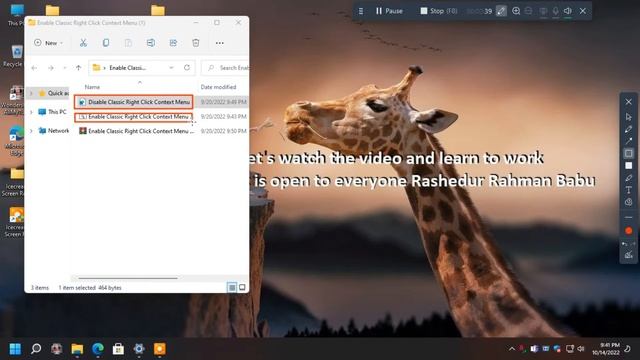Image resolution: width=640 pixels, height=360 pixels.
Task: Open Microsoft Edge from the taskbar
Action: point(98,349)
